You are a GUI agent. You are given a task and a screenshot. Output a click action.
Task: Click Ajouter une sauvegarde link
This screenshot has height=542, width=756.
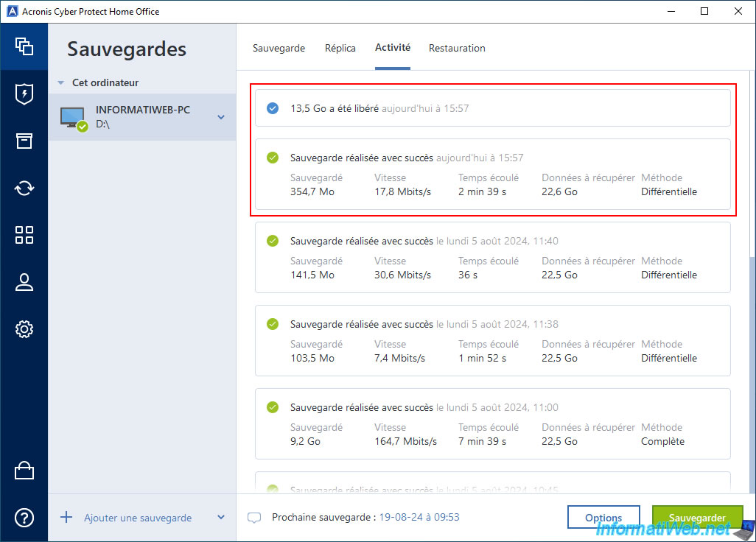138,518
